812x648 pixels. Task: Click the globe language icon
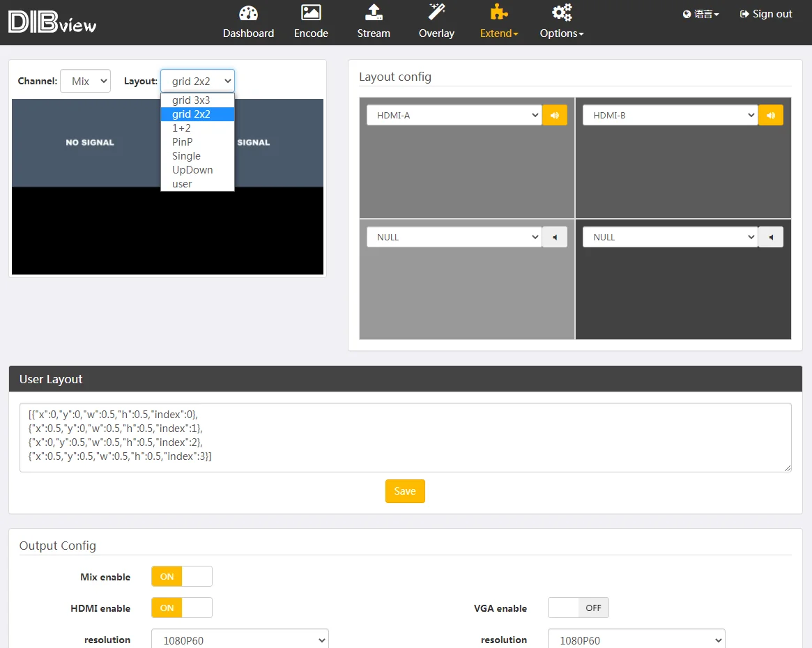click(687, 14)
